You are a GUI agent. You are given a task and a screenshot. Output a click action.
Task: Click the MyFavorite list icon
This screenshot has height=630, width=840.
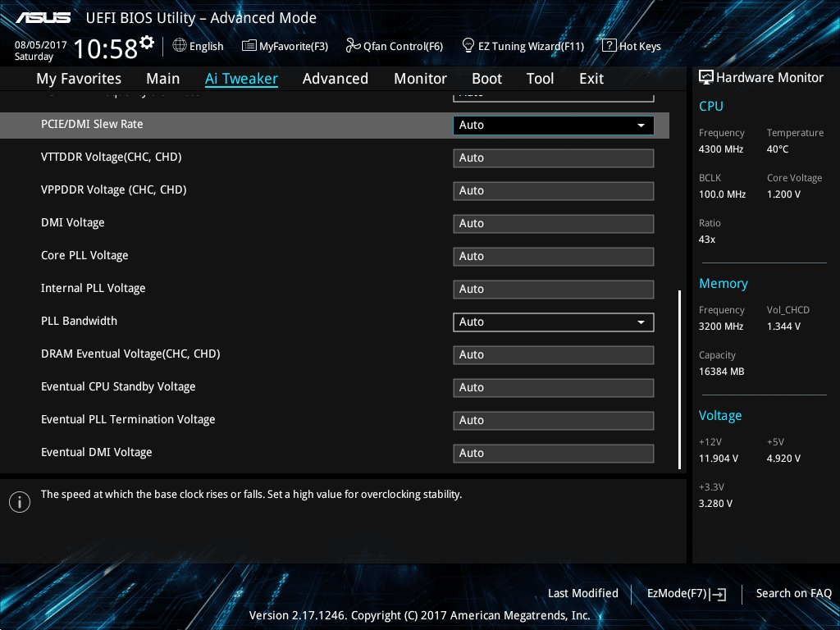click(x=249, y=46)
